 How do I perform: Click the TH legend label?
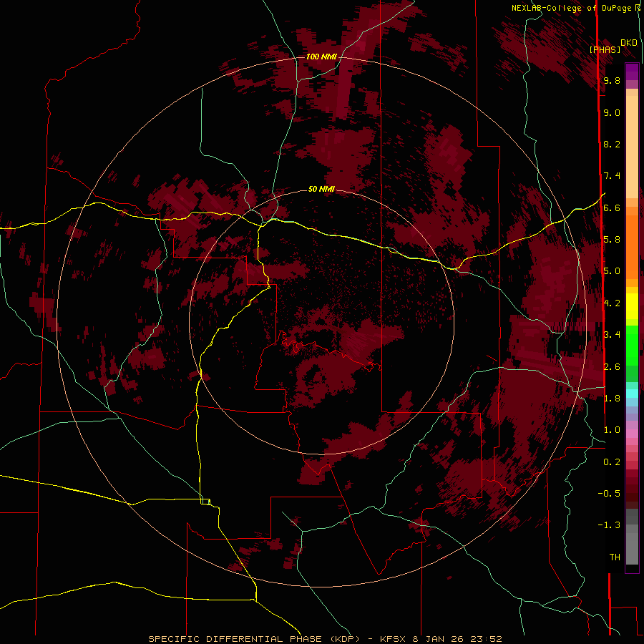[x=615, y=557]
